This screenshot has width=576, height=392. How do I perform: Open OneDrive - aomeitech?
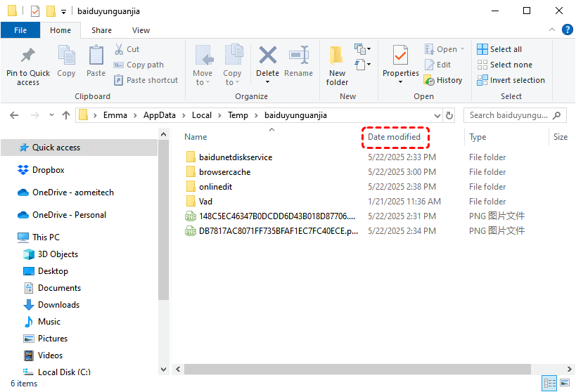[72, 192]
